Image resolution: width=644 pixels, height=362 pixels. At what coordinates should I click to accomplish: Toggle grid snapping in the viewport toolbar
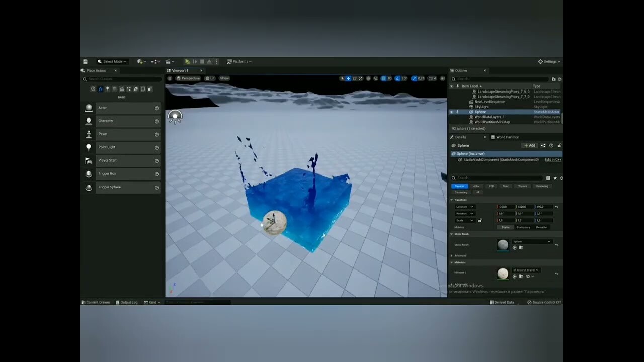[383, 78]
